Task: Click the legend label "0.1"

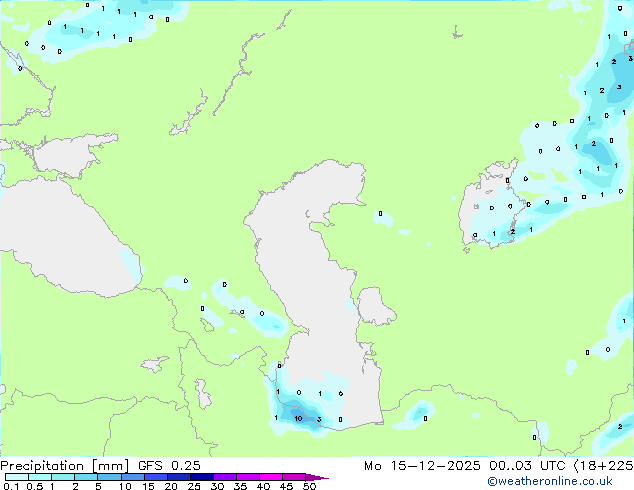Action: 11,486
